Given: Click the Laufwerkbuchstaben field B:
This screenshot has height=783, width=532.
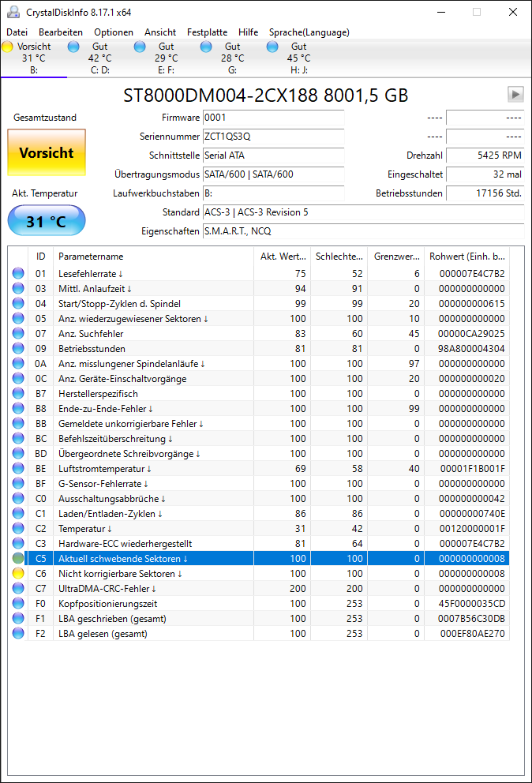Looking at the screenshot, I should 274,193.
